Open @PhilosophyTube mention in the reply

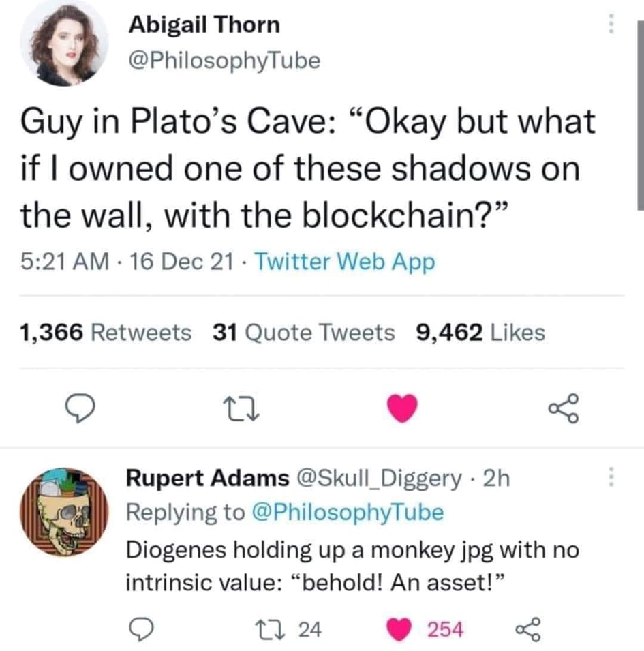(348, 513)
